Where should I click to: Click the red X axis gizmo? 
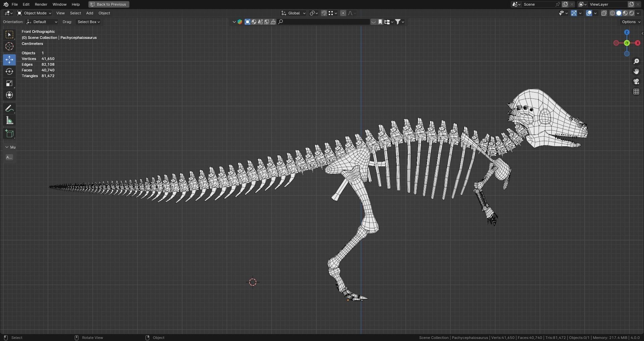pyautogui.click(x=638, y=43)
